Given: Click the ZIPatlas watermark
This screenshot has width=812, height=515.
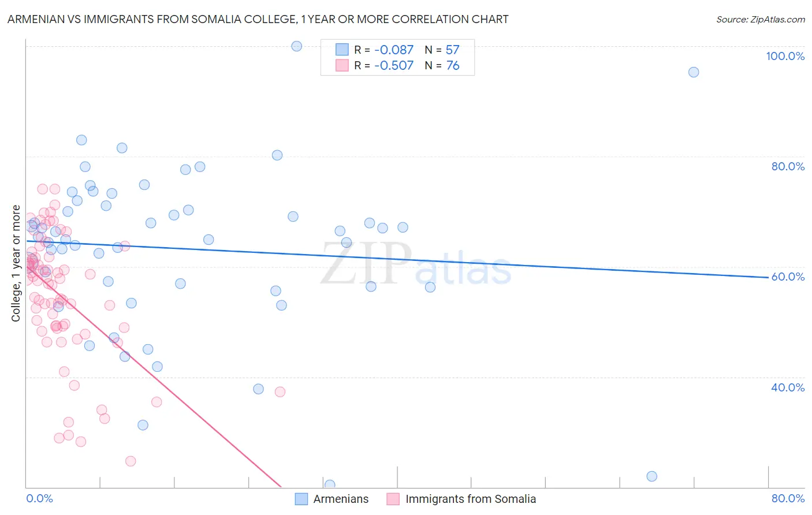Looking at the screenshot, I should 416,264.
